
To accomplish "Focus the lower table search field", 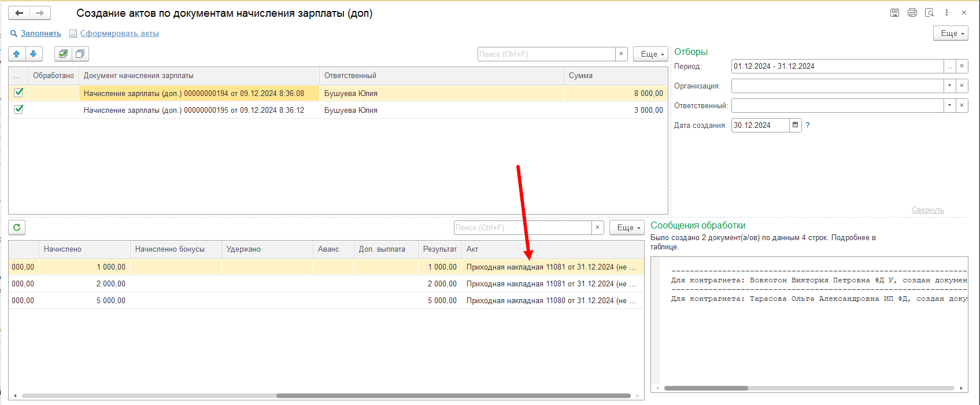I will click(523, 227).
